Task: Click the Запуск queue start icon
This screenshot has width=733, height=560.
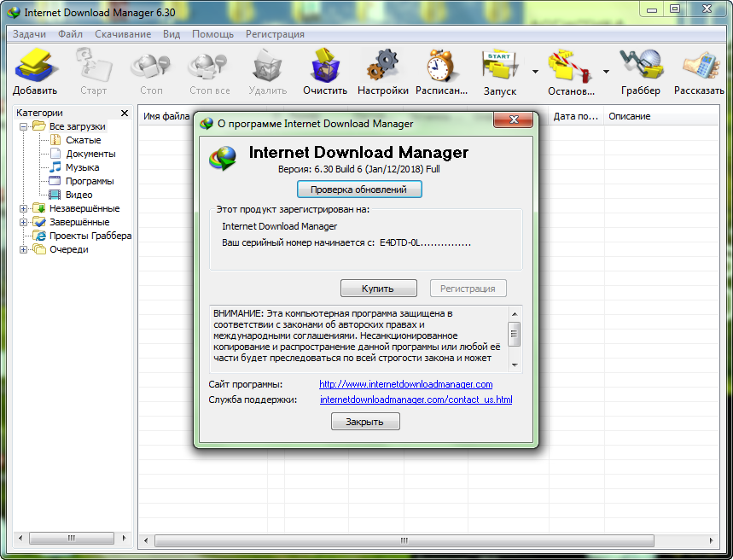Action: coord(500,66)
